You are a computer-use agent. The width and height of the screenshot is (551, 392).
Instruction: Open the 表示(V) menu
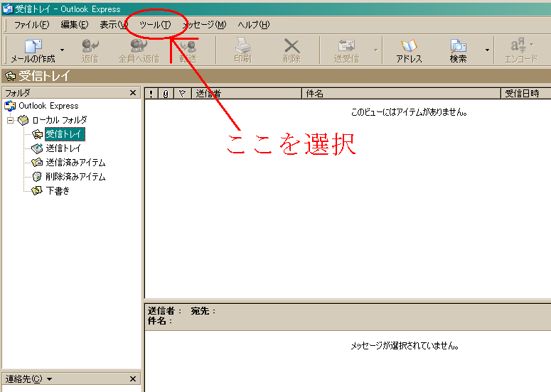tap(114, 25)
